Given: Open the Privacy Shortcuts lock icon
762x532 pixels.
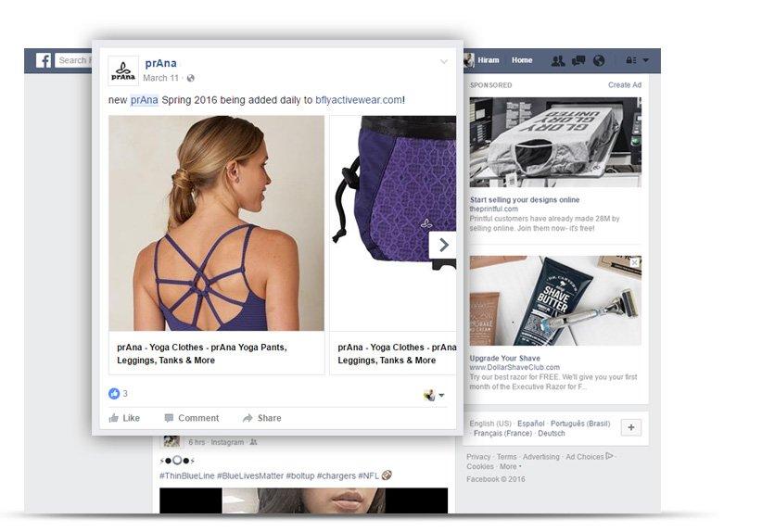Looking at the screenshot, I should pos(630,60).
